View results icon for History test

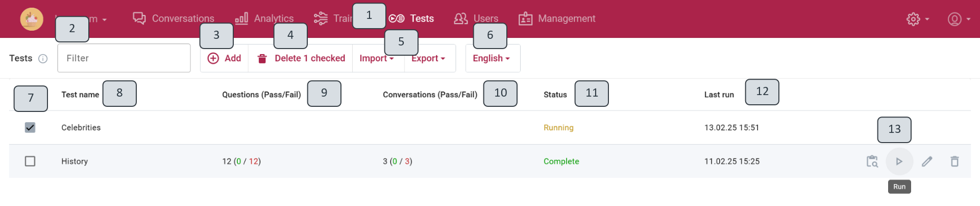[x=872, y=162]
